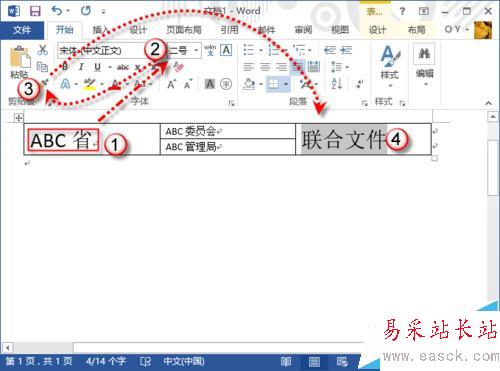500x371 pixels.
Task: Click the Redo/repeat icon
Action: coord(86,11)
